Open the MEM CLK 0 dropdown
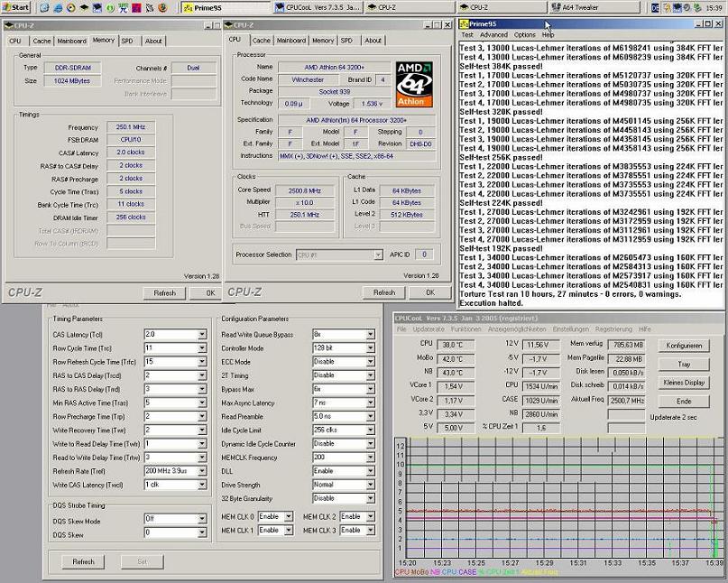The width and height of the screenshot is (728, 583). [x=289, y=516]
